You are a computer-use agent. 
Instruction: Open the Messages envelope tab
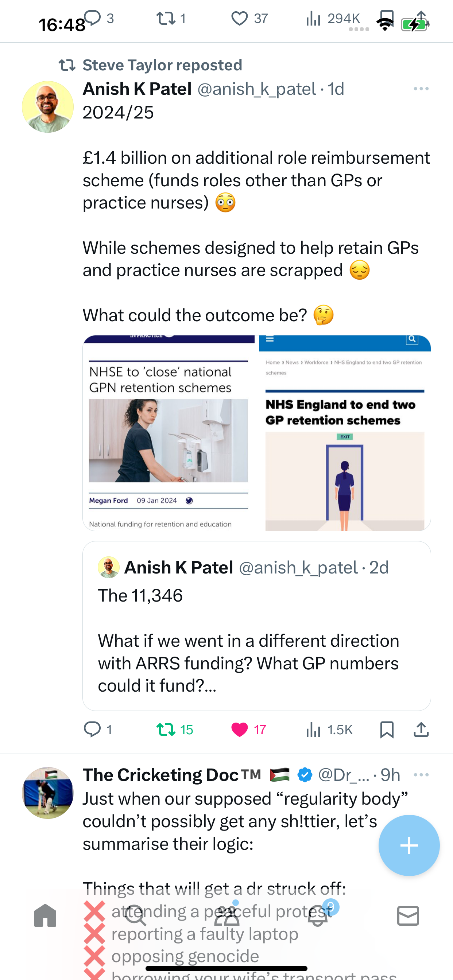(x=408, y=915)
